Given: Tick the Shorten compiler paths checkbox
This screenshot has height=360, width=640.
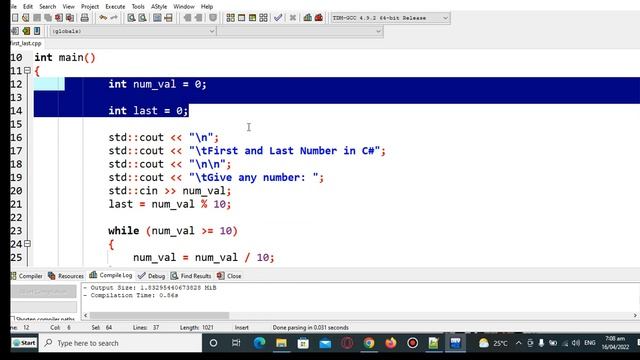Looking at the screenshot, I should point(12,319).
